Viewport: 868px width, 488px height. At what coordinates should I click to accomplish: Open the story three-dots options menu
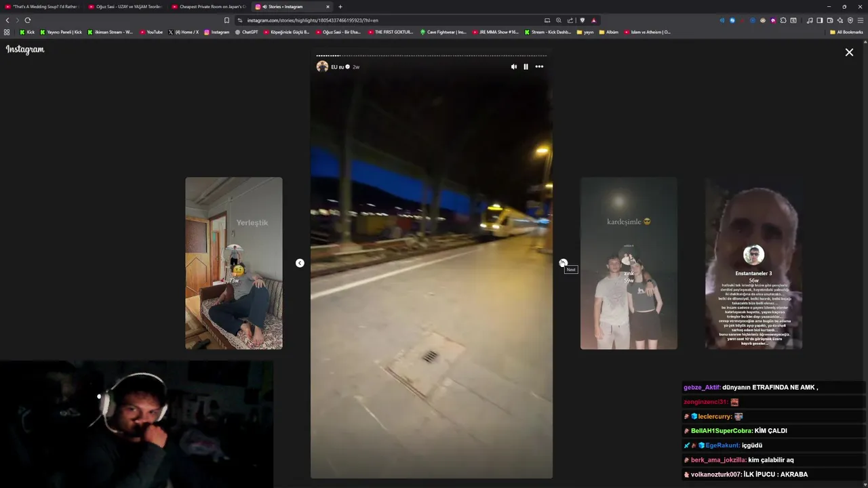point(539,66)
